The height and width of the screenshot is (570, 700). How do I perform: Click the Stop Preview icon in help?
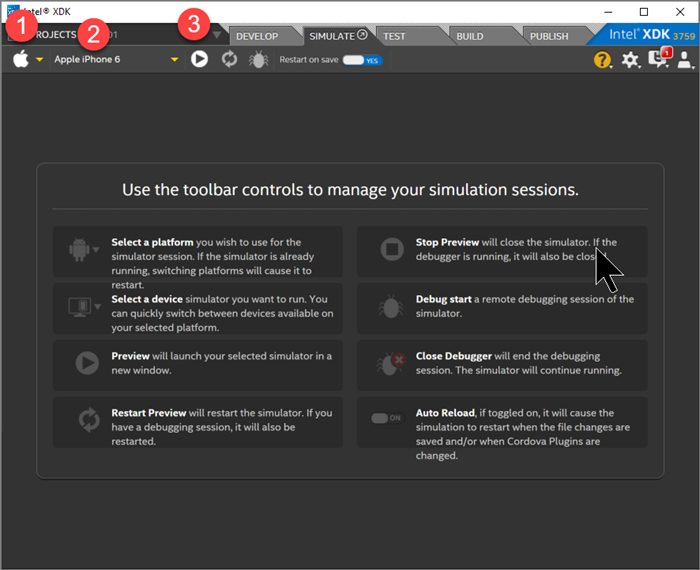pos(392,249)
